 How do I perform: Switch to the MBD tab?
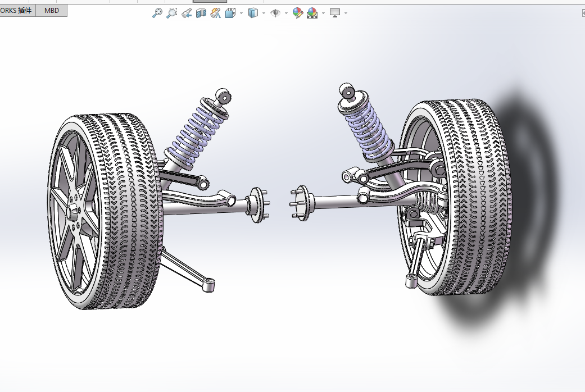tap(52, 11)
